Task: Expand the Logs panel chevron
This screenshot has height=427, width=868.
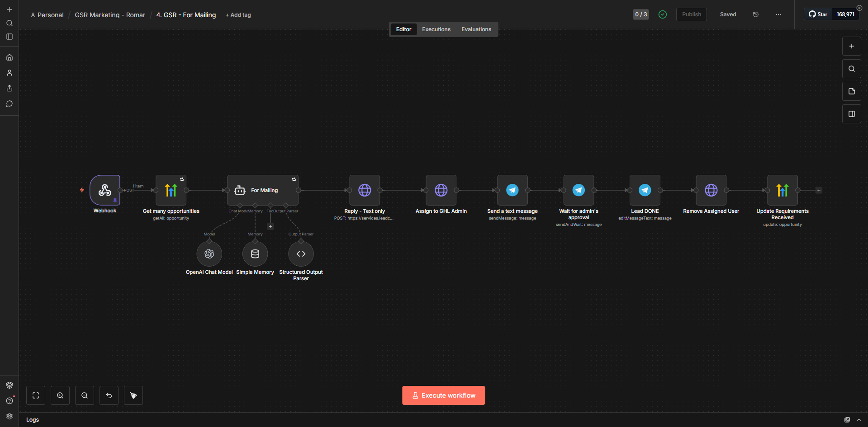Action: tap(859, 420)
